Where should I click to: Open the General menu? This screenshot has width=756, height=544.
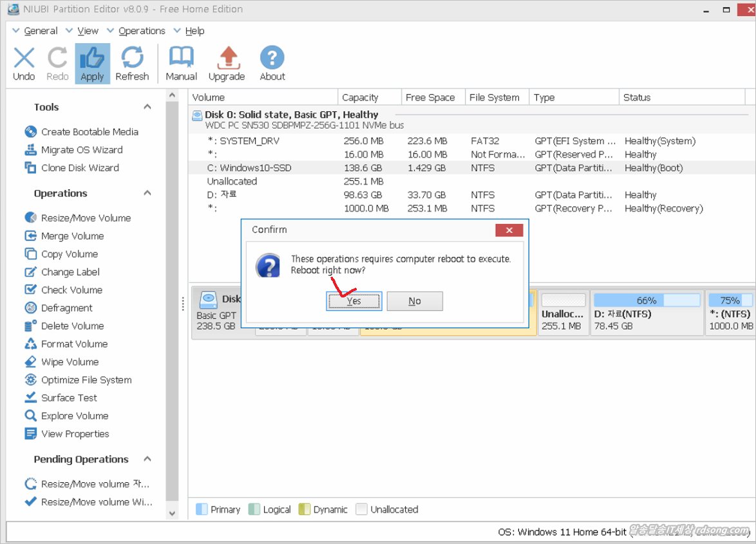tap(40, 31)
